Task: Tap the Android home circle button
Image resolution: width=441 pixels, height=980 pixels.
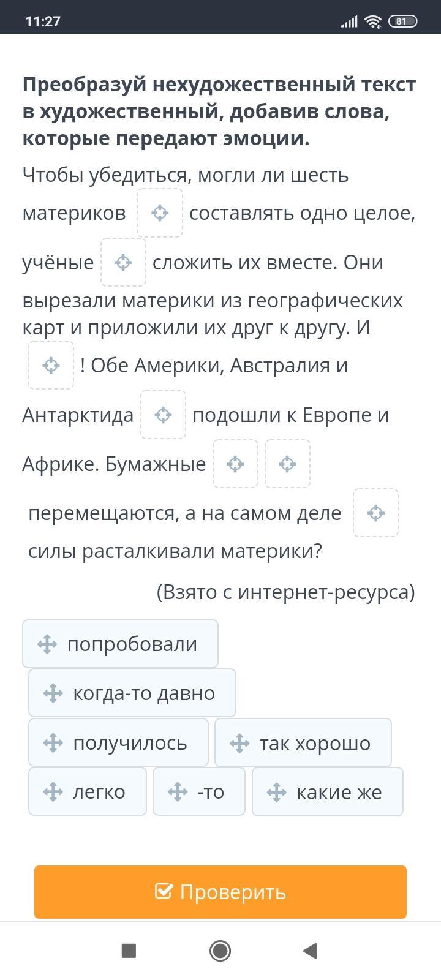Action: [x=221, y=951]
